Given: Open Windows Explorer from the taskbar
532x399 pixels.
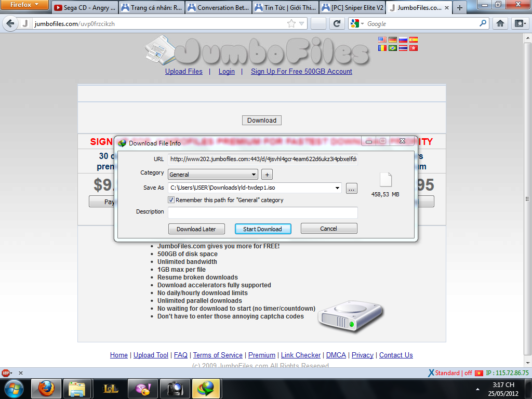Looking at the screenshot, I should coord(77,389).
